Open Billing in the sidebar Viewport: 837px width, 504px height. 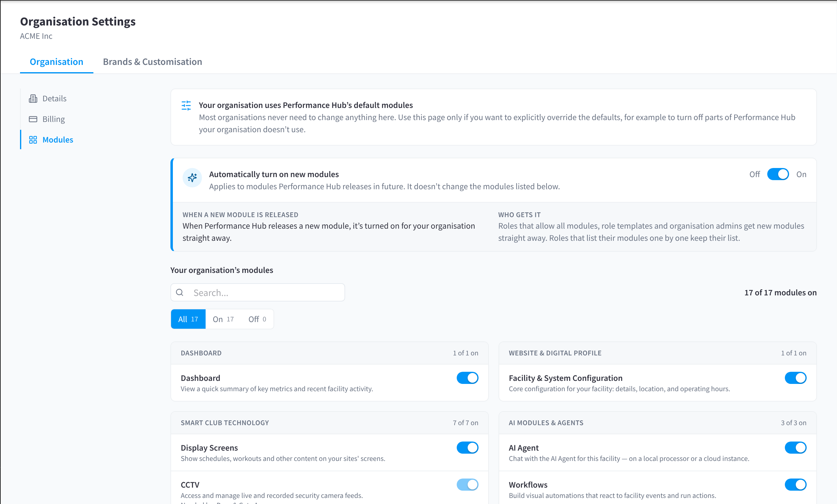[47, 119]
